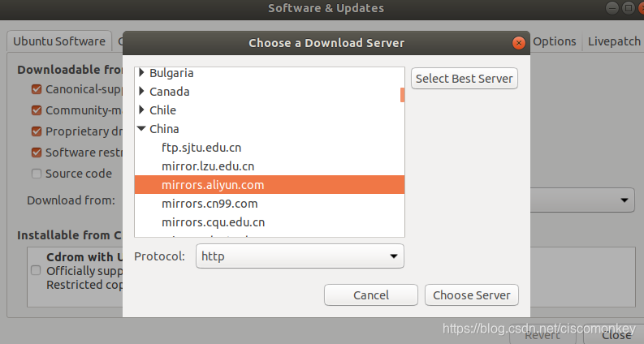Click the Canada country row

point(270,92)
